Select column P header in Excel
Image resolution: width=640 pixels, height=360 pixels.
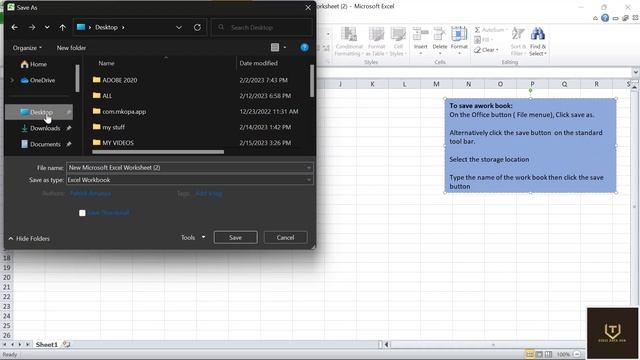pyautogui.click(x=532, y=84)
